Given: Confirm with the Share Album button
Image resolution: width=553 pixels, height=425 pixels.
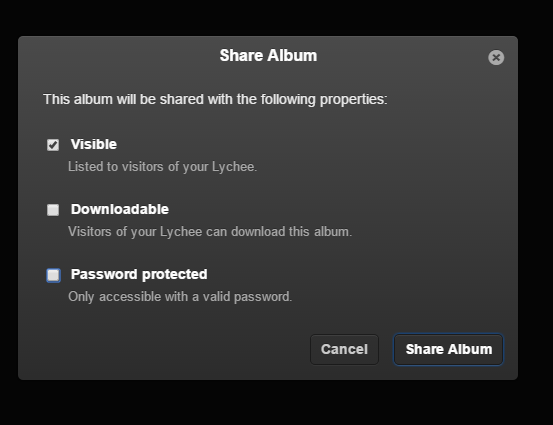Looking at the screenshot, I should (x=448, y=350).
